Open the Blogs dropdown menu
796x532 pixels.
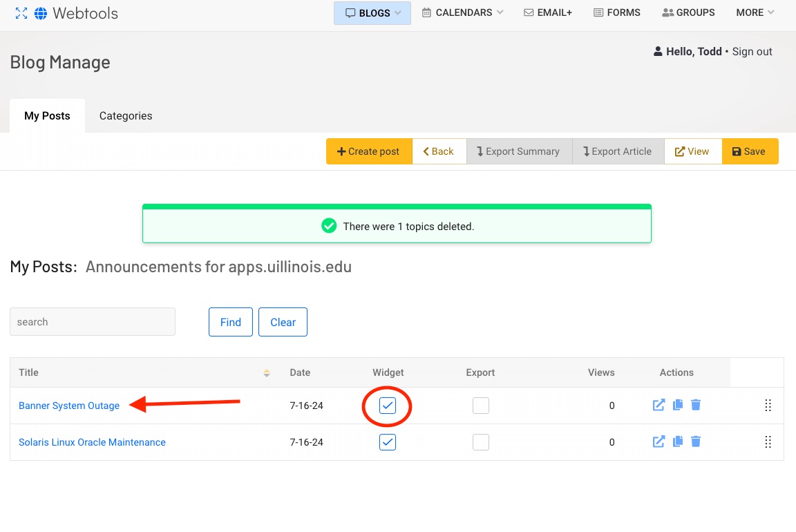[372, 13]
